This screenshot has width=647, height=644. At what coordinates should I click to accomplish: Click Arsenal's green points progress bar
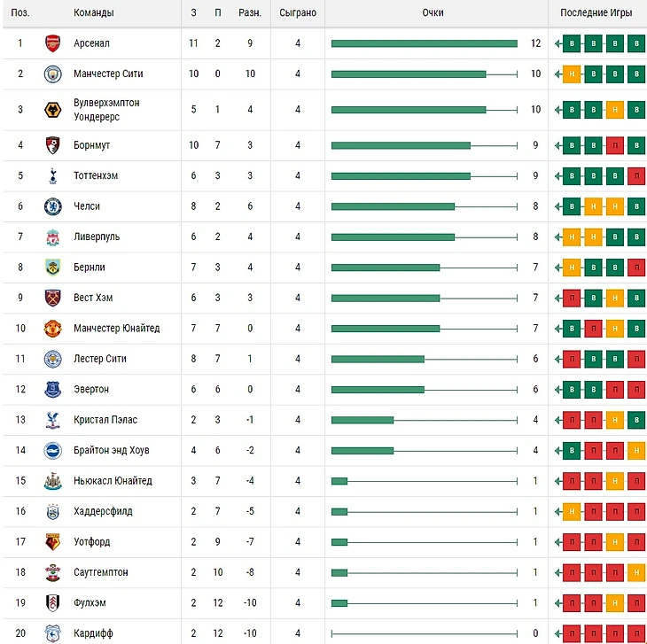[x=424, y=43]
